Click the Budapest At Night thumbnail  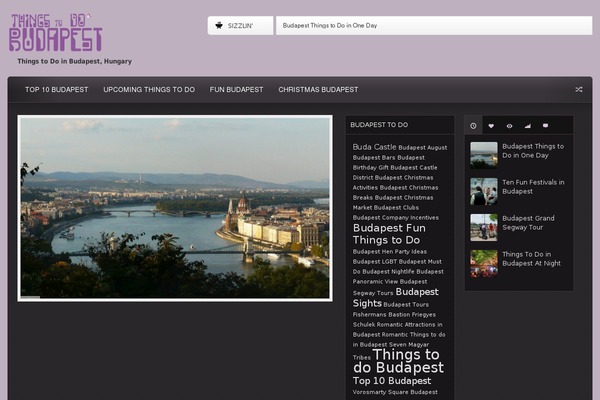click(x=484, y=263)
